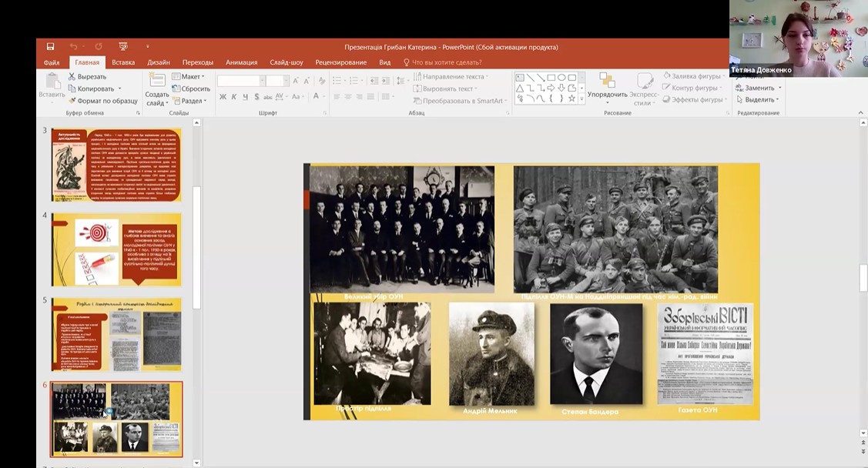Justify the paragraph text
Screen dimensions: 868x468
[370, 97]
